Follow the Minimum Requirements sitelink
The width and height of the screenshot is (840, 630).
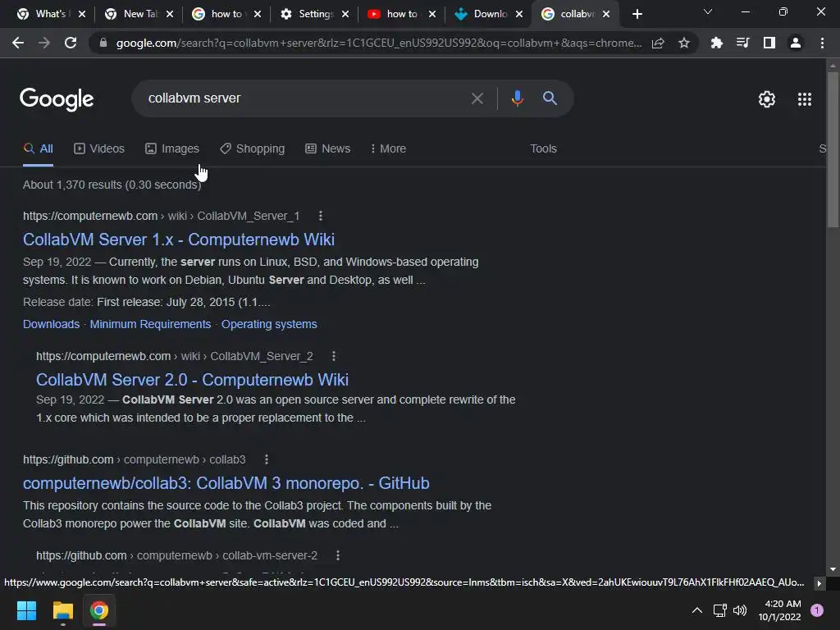150,324
